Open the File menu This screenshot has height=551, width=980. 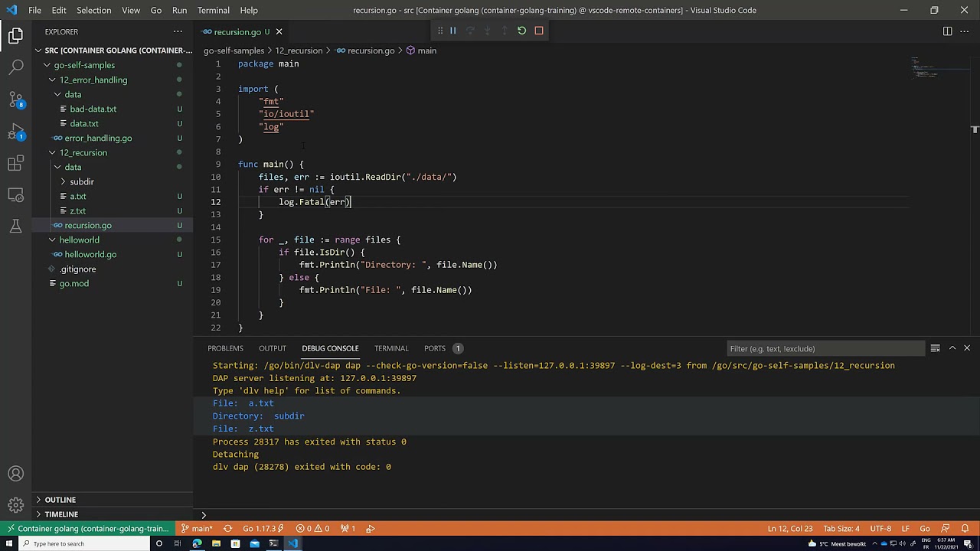point(34,10)
